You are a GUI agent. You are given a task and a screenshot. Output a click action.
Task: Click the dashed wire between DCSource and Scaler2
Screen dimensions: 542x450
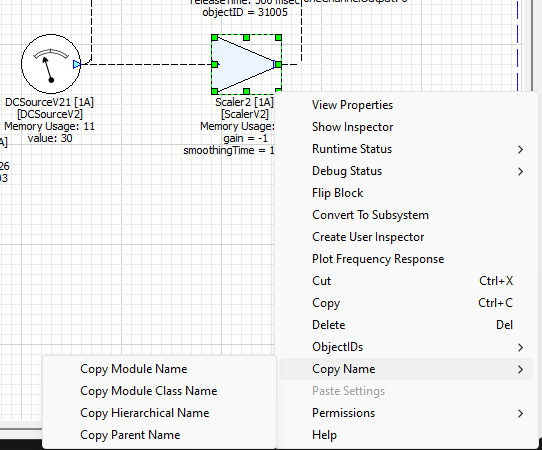[x=147, y=64]
